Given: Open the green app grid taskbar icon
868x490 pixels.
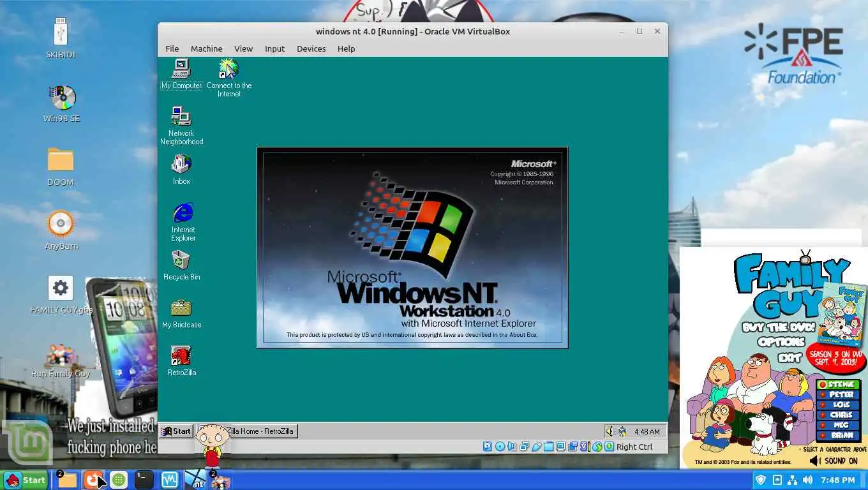Looking at the screenshot, I should coord(118,480).
